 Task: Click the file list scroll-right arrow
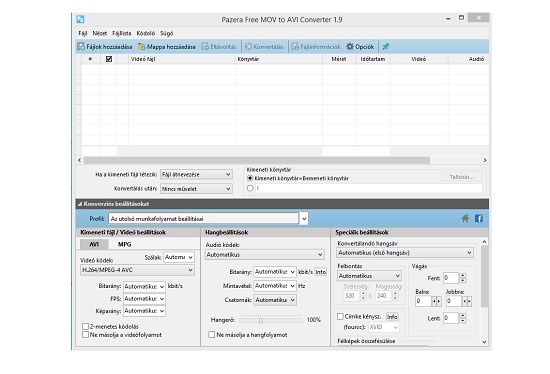click(x=484, y=160)
